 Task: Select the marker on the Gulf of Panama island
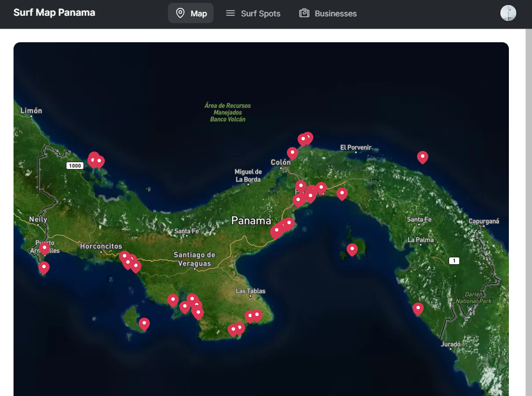point(352,249)
